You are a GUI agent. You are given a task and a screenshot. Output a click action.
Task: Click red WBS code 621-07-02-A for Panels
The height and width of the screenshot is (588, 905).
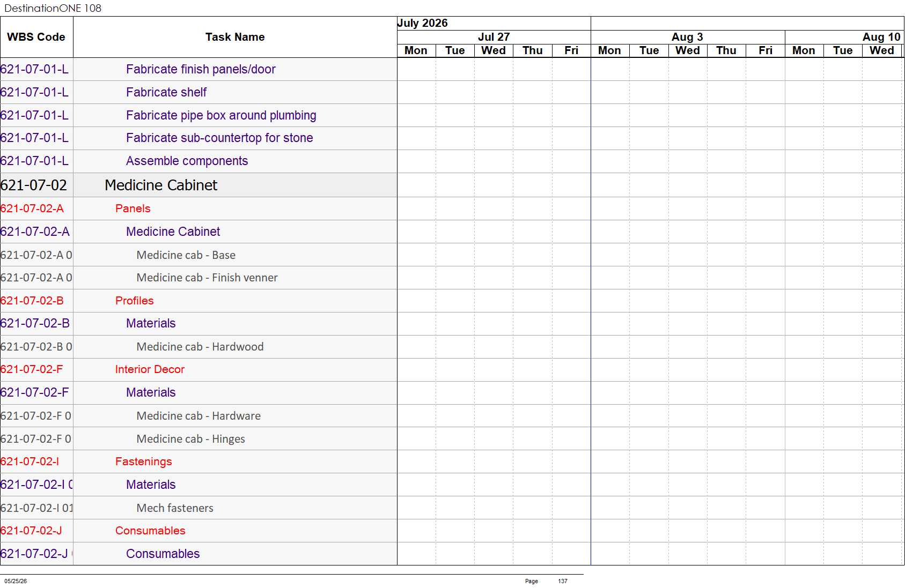[32, 209]
